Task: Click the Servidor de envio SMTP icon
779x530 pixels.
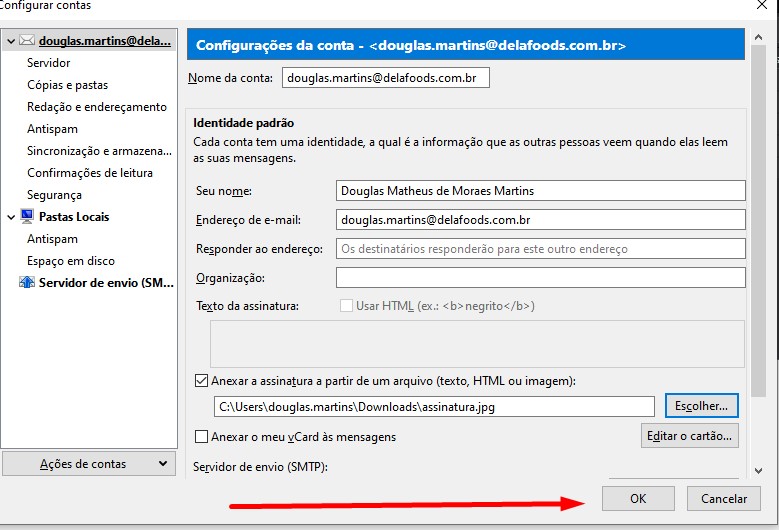Action: pos(27,283)
